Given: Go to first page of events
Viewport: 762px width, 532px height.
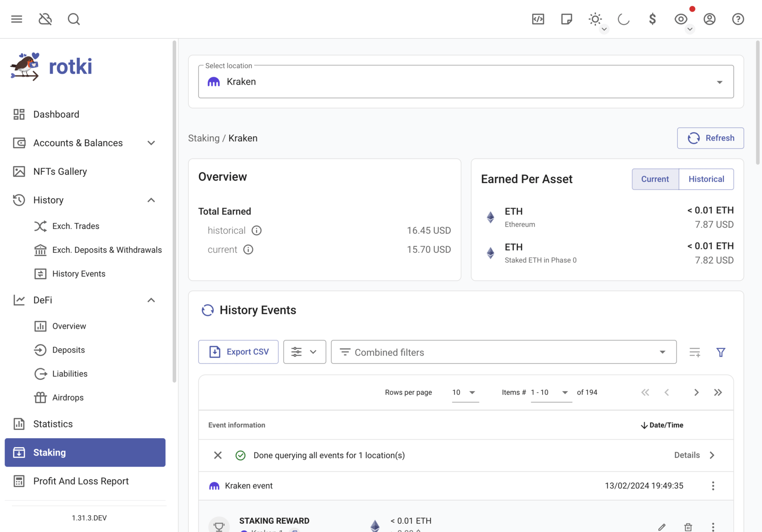Looking at the screenshot, I should pos(645,392).
